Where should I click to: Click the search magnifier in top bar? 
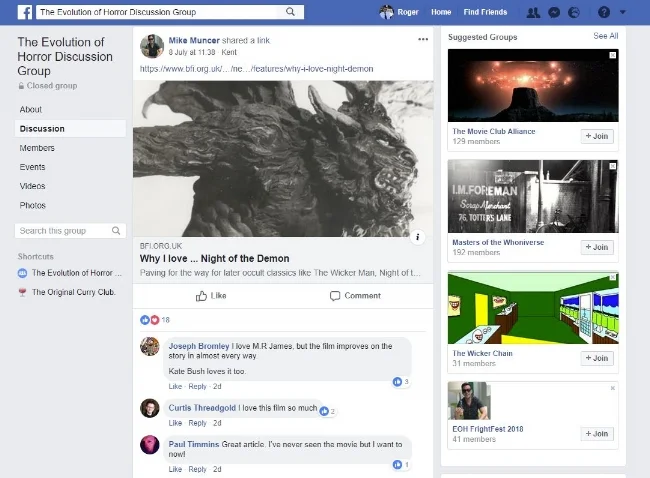[x=291, y=12]
